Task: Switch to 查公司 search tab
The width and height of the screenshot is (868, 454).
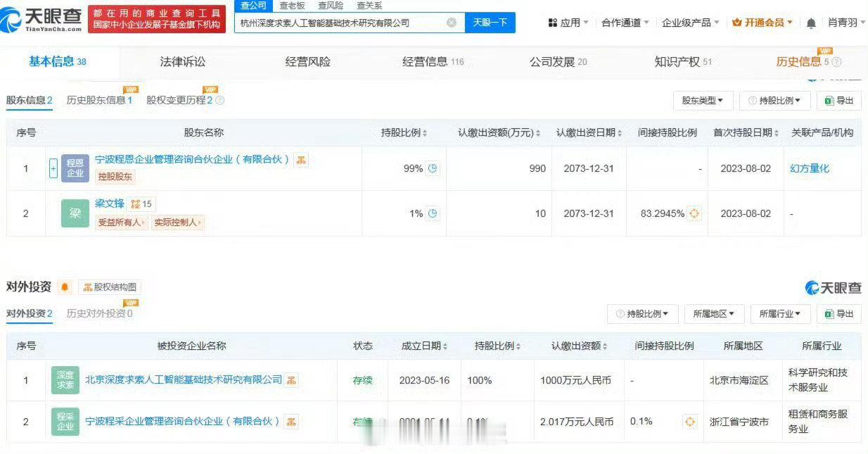Action: (253, 6)
